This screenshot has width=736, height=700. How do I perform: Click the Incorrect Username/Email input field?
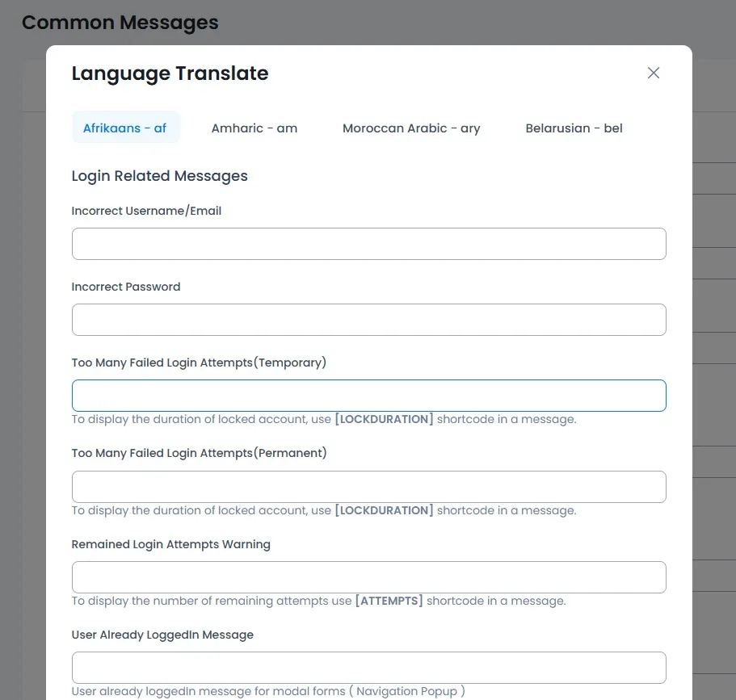368,243
